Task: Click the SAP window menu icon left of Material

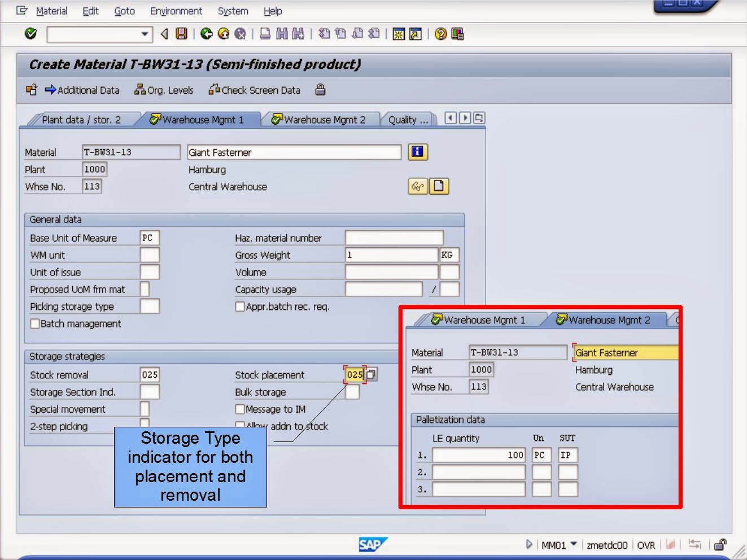Action: (21, 10)
